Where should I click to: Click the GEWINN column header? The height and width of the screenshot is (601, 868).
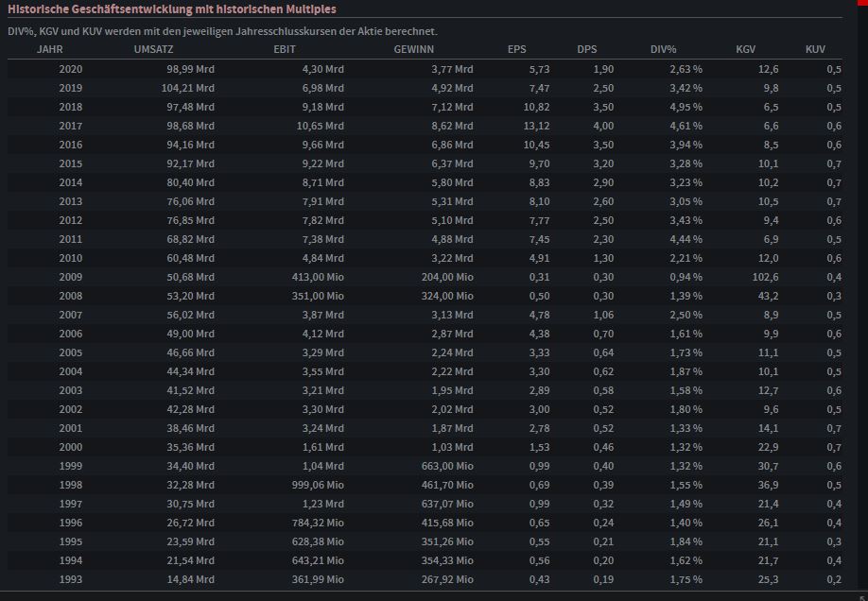point(413,49)
